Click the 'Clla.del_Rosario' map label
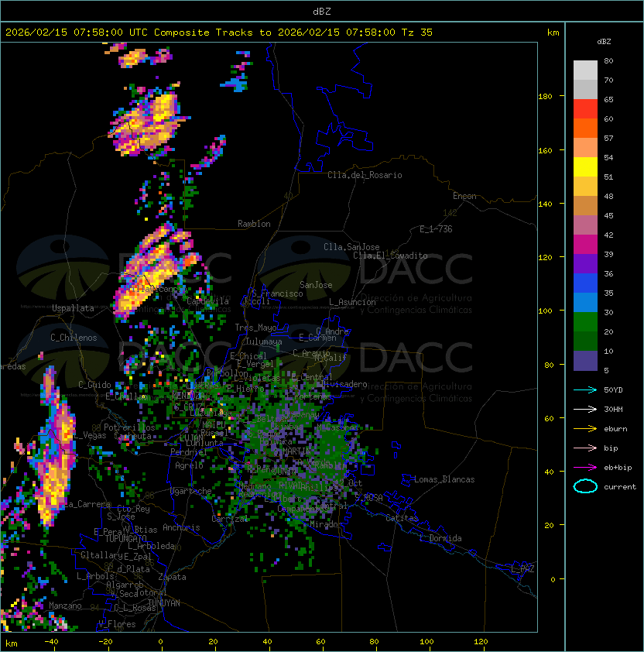 pyautogui.click(x=365, y=175)
